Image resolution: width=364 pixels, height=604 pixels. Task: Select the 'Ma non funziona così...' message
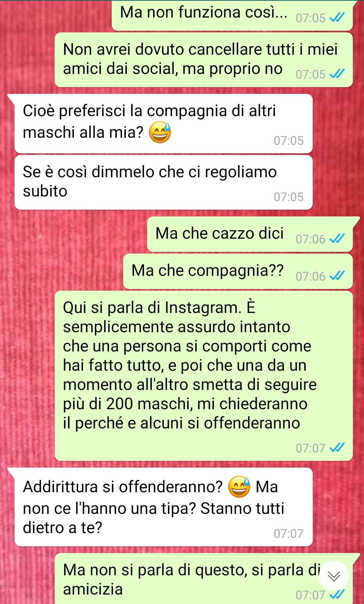[x=232, y=15]
